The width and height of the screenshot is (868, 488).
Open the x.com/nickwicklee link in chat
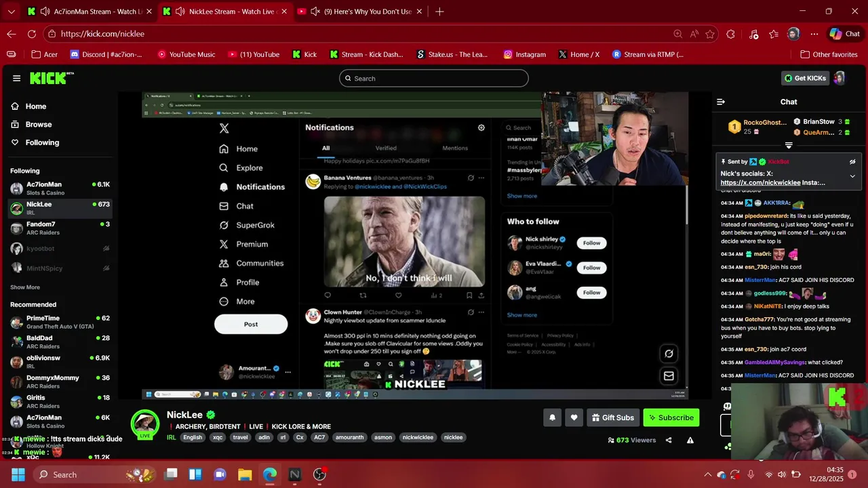point(760,183)
